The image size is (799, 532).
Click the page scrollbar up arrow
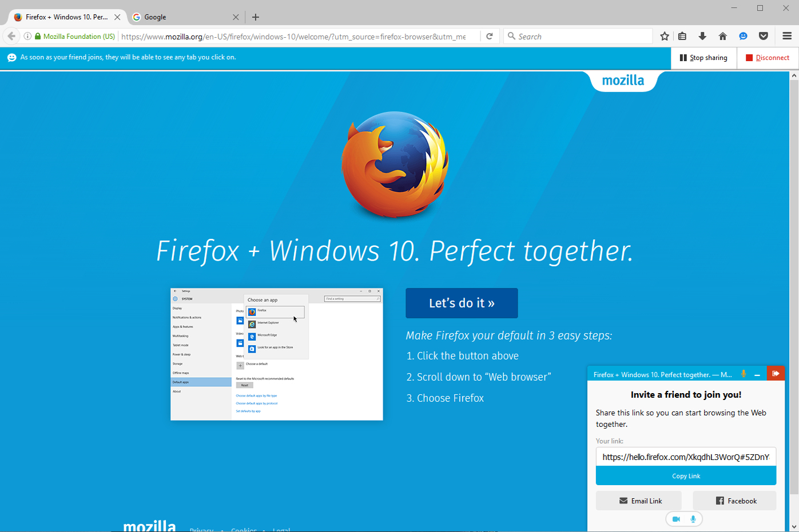click(x=794, y=75)
